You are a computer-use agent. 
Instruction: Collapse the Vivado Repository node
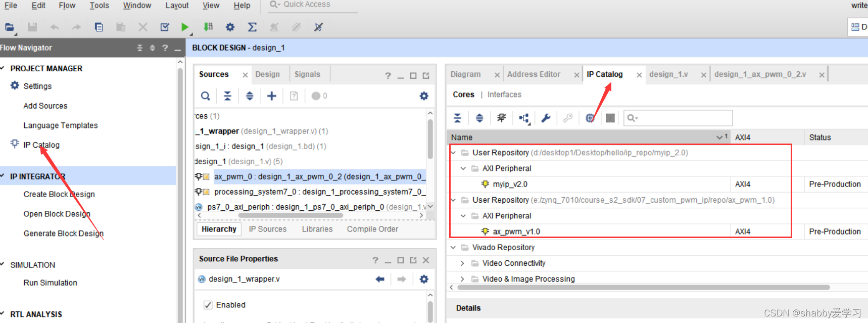click(x=453, y=247)
